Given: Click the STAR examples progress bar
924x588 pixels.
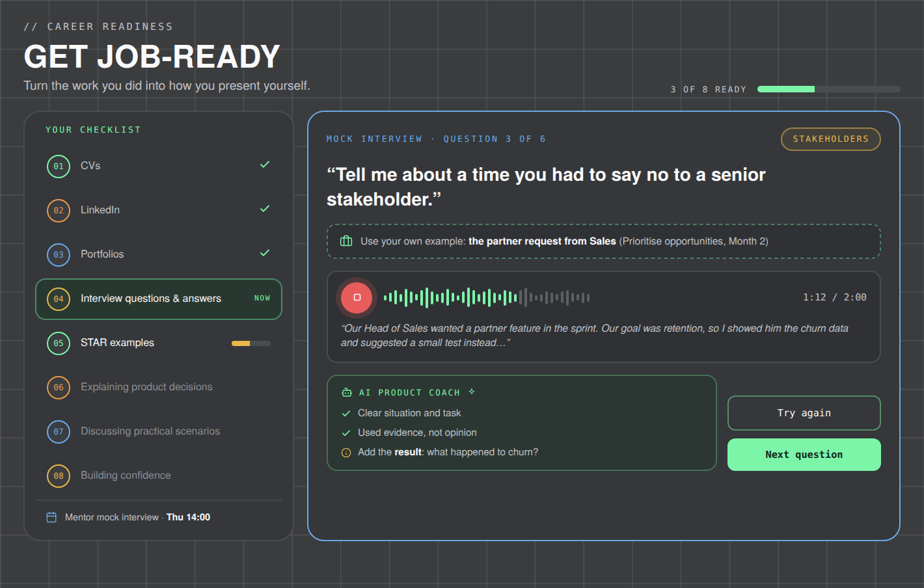Looking at the screenshot, I should pyautogui.click(x=251, y=343).
